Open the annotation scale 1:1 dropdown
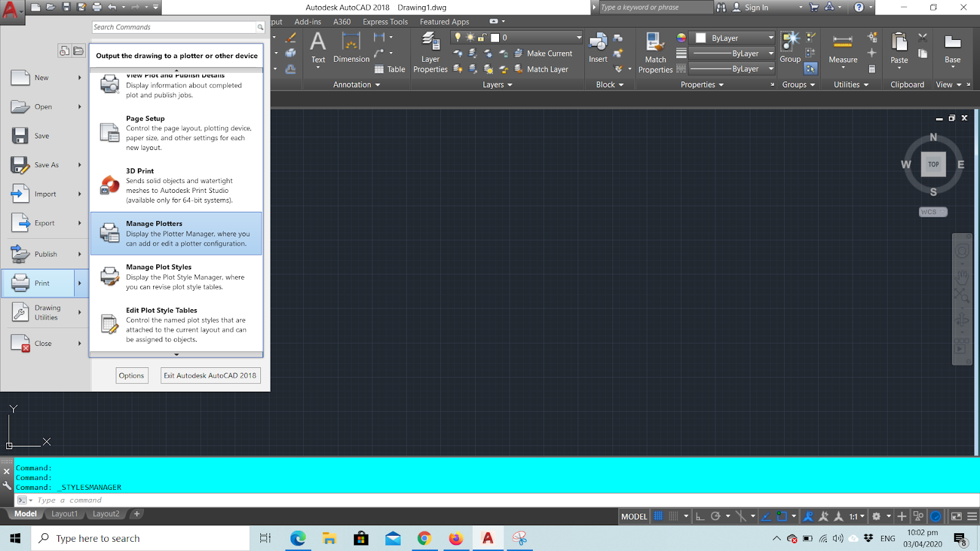The width and height of the screenshot is (980, 551). click(x=856, y=516)
